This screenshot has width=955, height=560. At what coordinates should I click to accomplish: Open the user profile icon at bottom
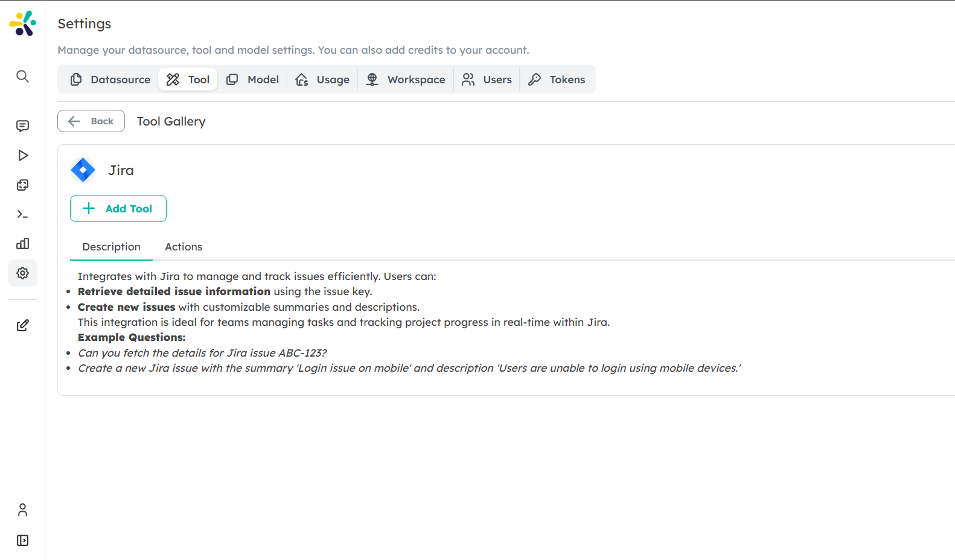pyautogui.click(x=22, y=510)
